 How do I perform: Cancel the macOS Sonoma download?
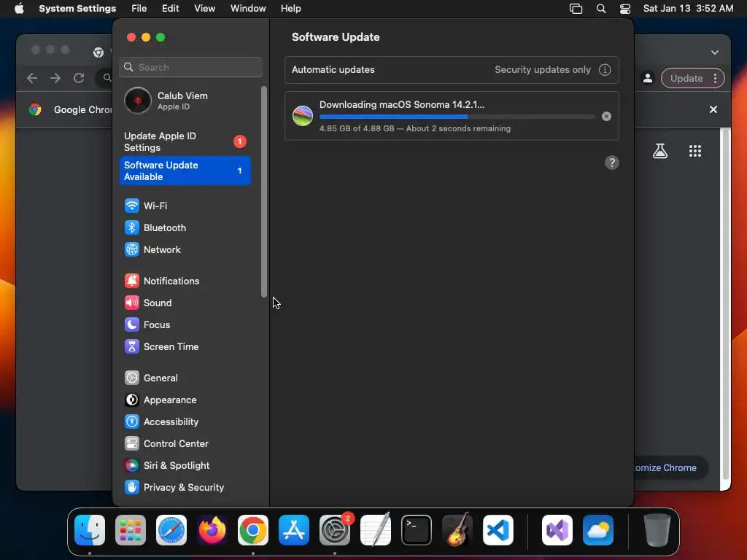coord(606,116)
